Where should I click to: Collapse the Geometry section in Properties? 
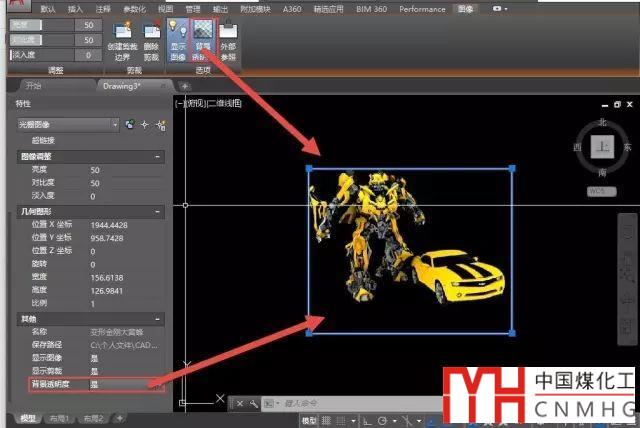pyautogui.click(x=158, y=212)
